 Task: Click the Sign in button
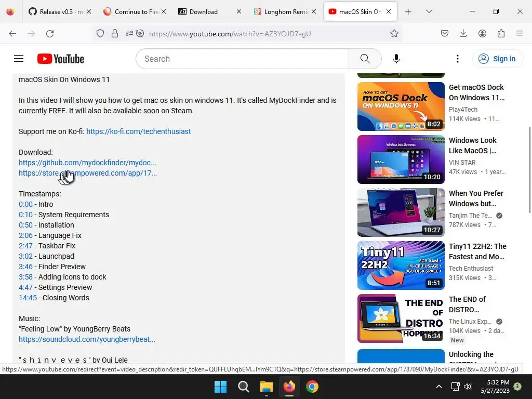pos(497,59)
